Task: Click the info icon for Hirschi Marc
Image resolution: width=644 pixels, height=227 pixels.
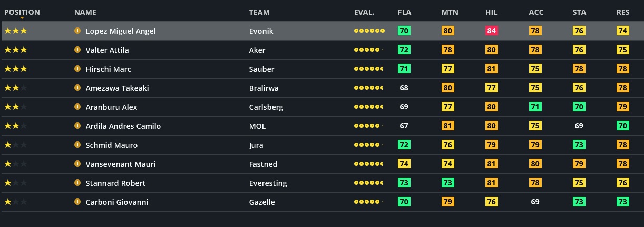Action: click(77, 69)
